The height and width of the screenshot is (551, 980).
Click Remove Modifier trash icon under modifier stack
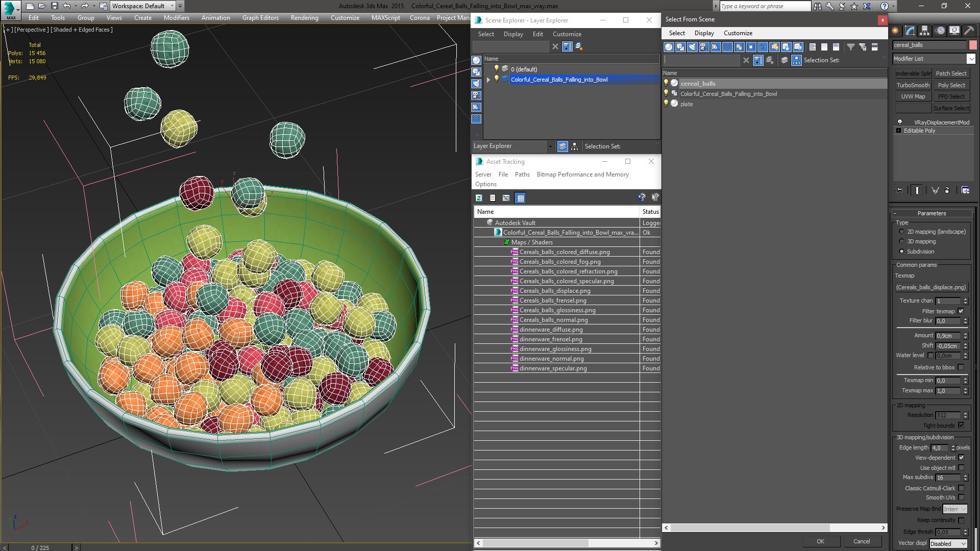coord(947,190)
